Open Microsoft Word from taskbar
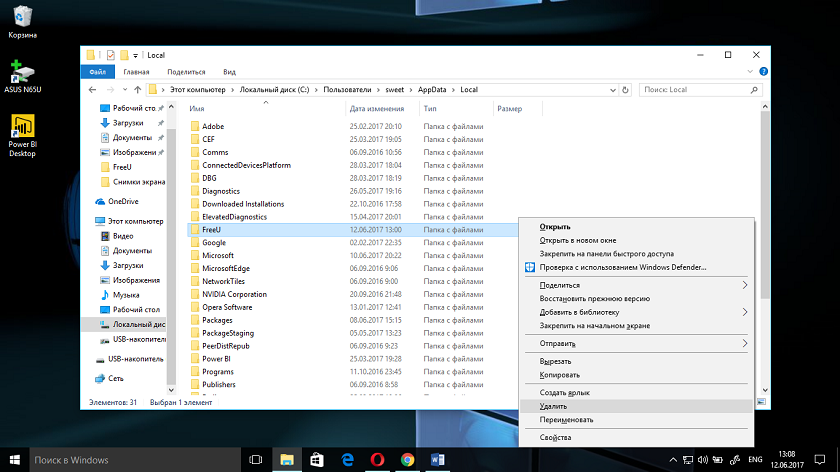 point(437,460)
